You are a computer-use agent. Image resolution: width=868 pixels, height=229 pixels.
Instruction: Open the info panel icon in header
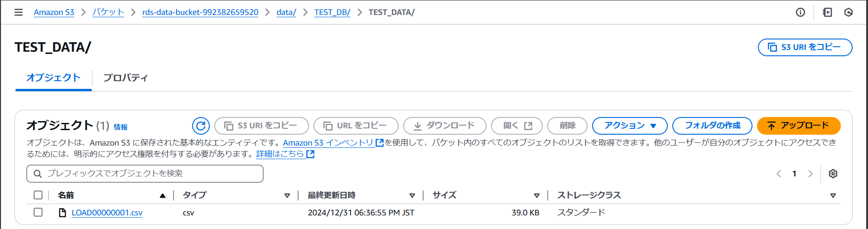[x=800, y=12]
